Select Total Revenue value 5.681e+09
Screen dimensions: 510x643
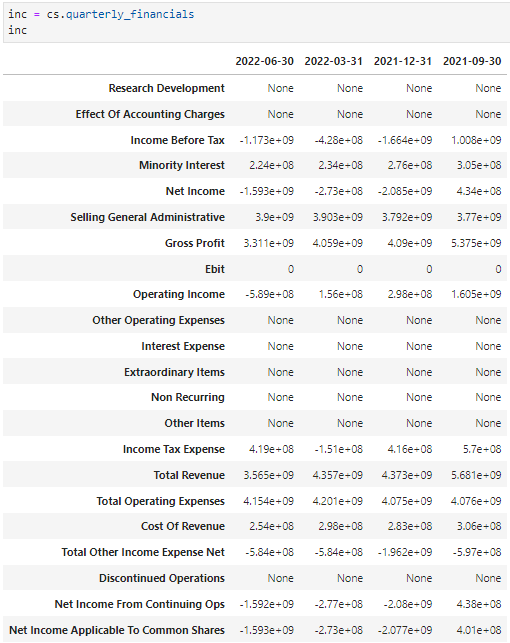click(x=476, y=475)
